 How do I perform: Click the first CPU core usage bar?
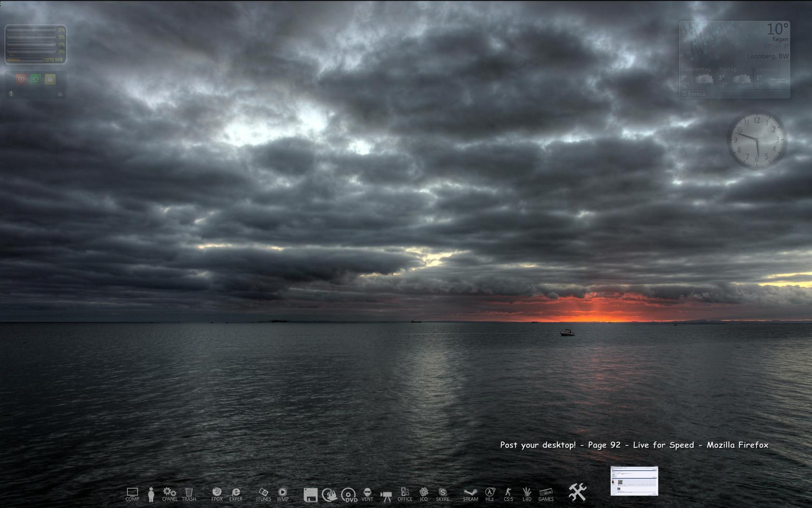[31, 30]
